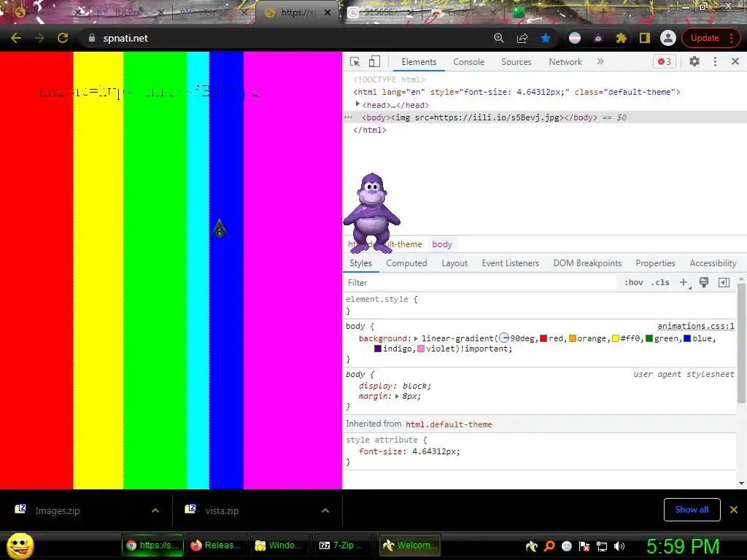Open the orange color swatch

pyautogui.click(x=573, y=338)
